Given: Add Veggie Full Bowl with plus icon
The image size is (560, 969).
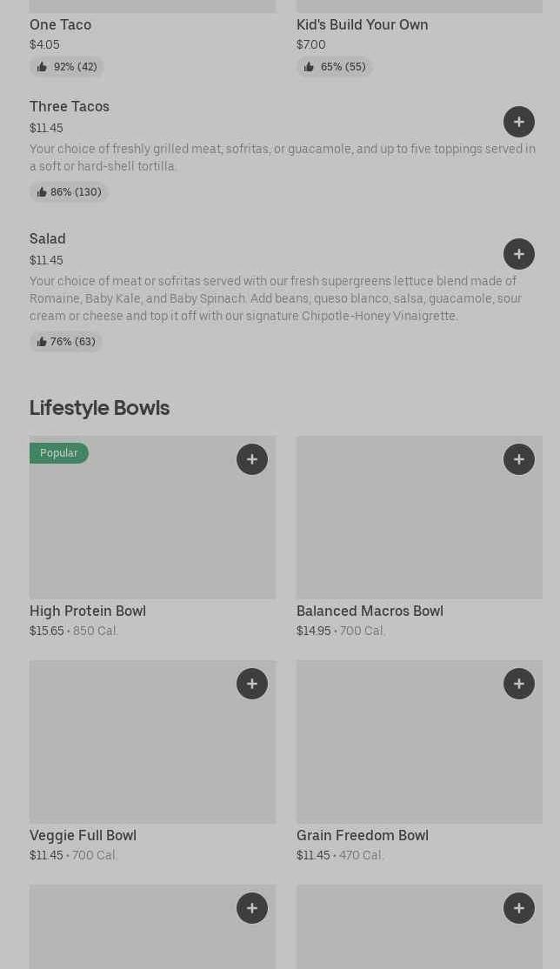Looking at the screenshot, I should tap(252, 684).
